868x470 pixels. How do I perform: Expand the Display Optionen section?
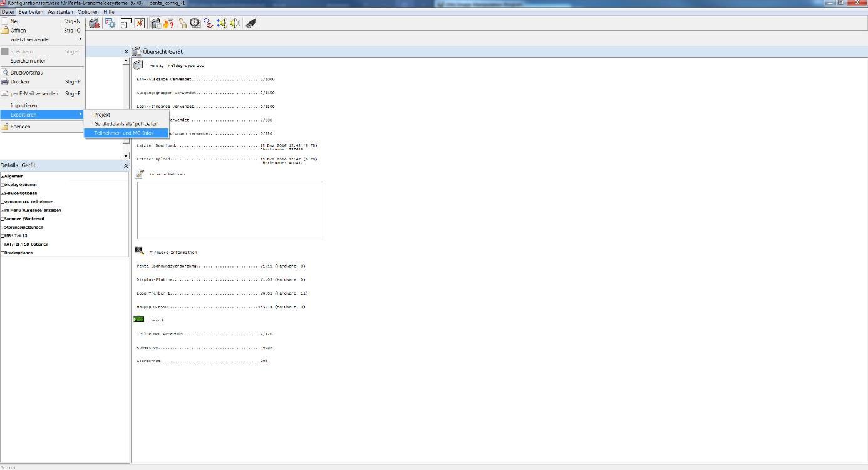point(3,185)
